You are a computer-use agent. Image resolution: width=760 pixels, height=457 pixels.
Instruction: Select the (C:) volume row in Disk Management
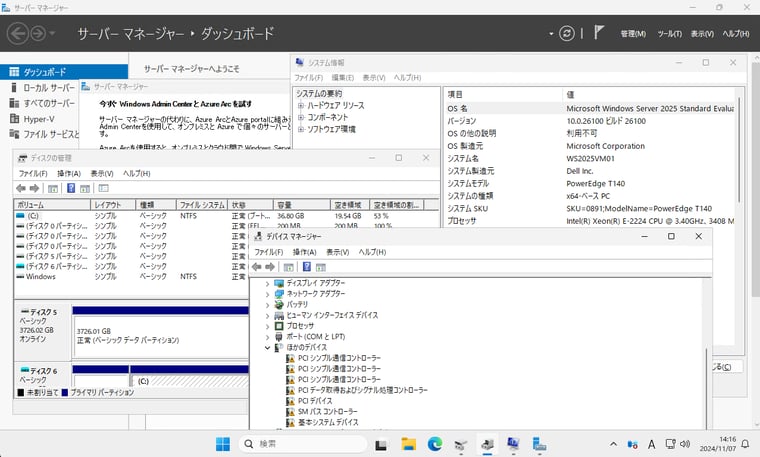226,216
